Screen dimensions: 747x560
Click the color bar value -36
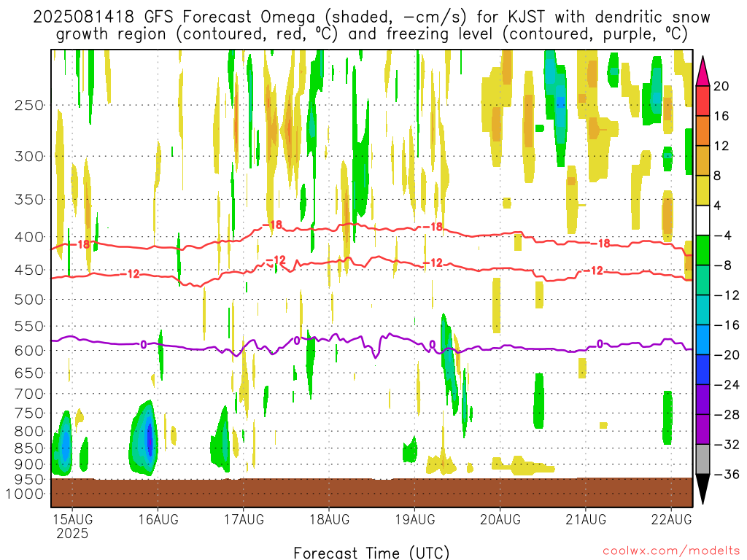pos(727,474)
